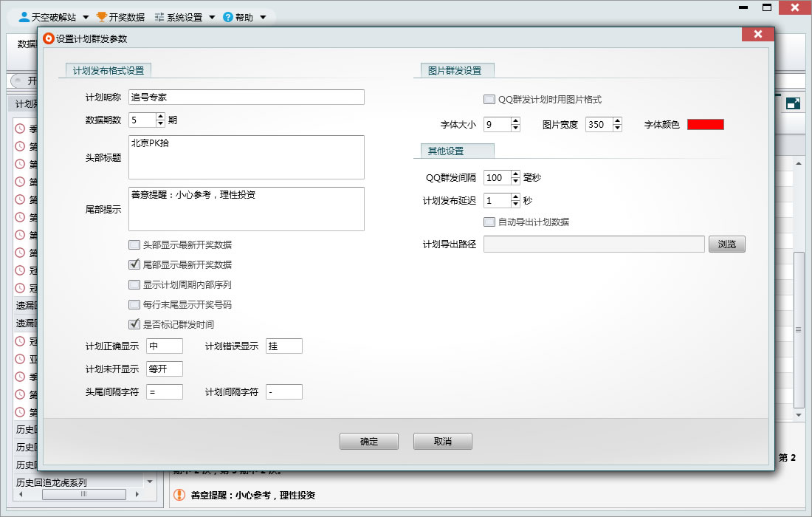812x517 pixels.
Task: Open the 帮助 menu
Action: [x=243, y=16]
